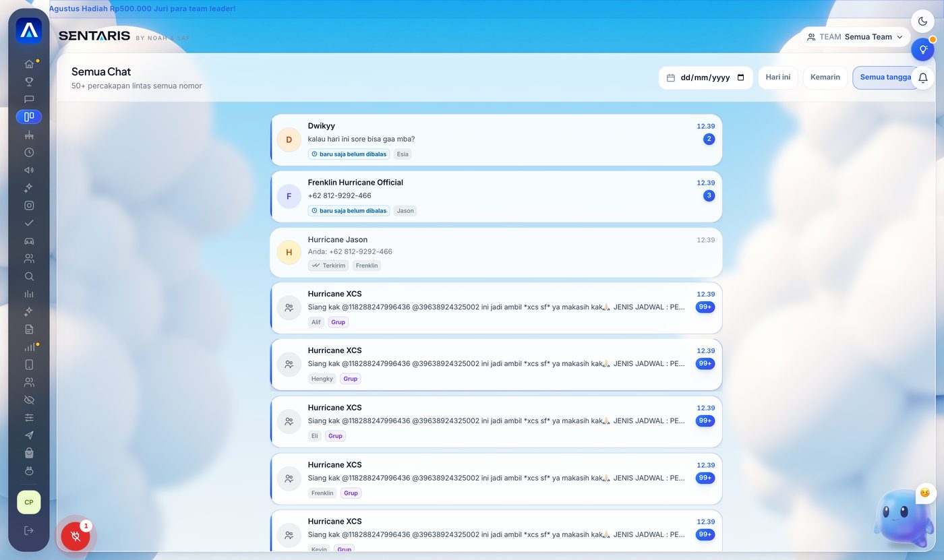The image size is (944, 560).
Task: Open Frenklin Hurricane Official chat
Action: [496, 196]
